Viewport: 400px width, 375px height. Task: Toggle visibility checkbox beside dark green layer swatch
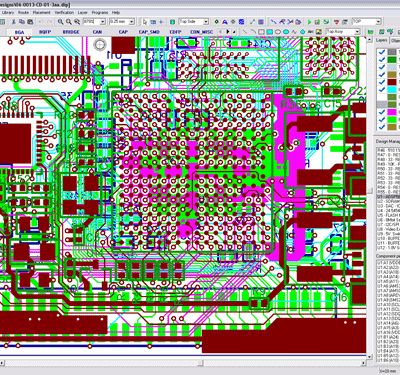pos(382,60)
